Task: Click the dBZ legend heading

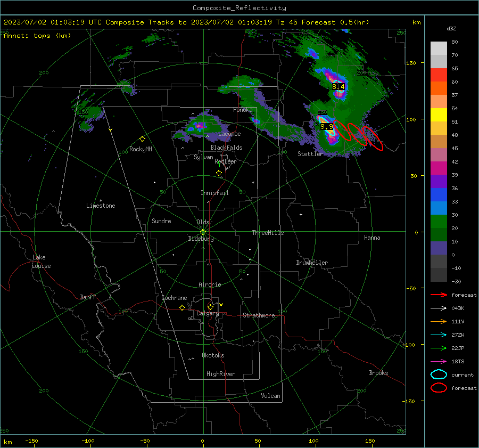Action: tap(451, 29)
